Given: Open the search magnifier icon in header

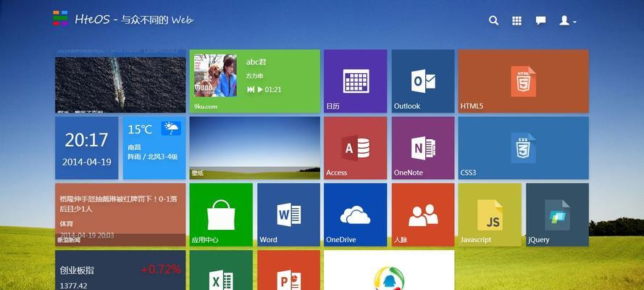Looking at the screenshot, I should tap(493, 20).
